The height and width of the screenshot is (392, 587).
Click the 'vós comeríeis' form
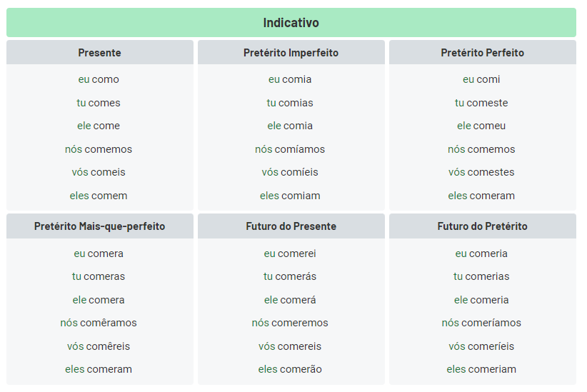[481, 346]
